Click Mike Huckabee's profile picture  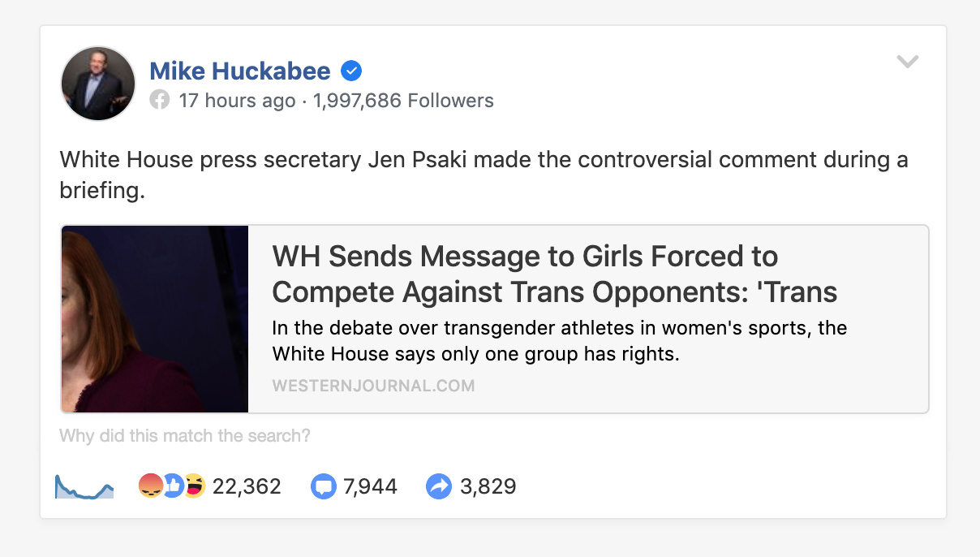click(x=97, y=84)
